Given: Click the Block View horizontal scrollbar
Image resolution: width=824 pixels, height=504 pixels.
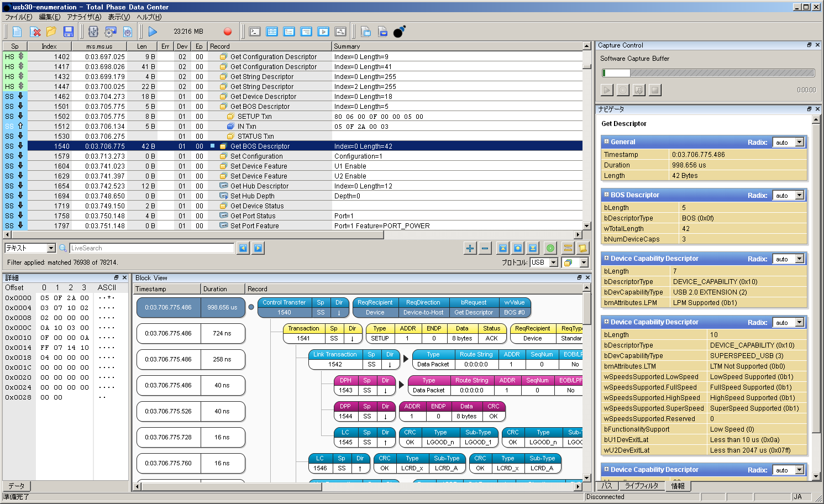Looking at the screenshot, I should click(358, 486).
